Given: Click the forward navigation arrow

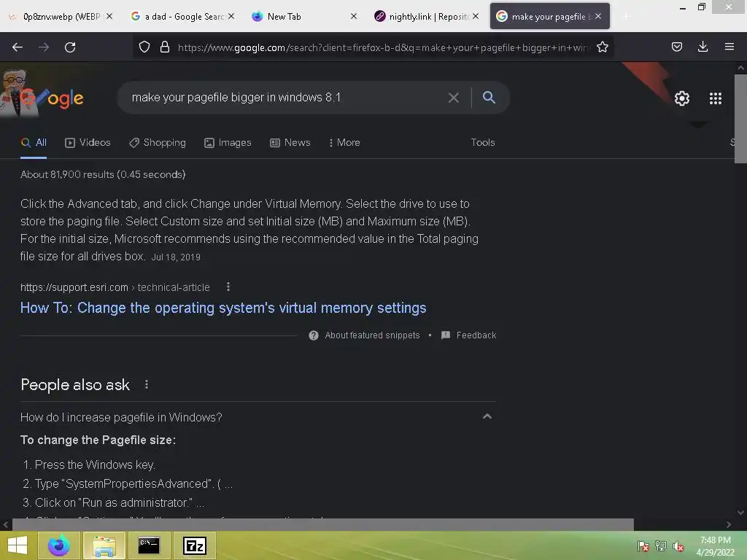Looking at the screenshot, I should pos(44,47).
